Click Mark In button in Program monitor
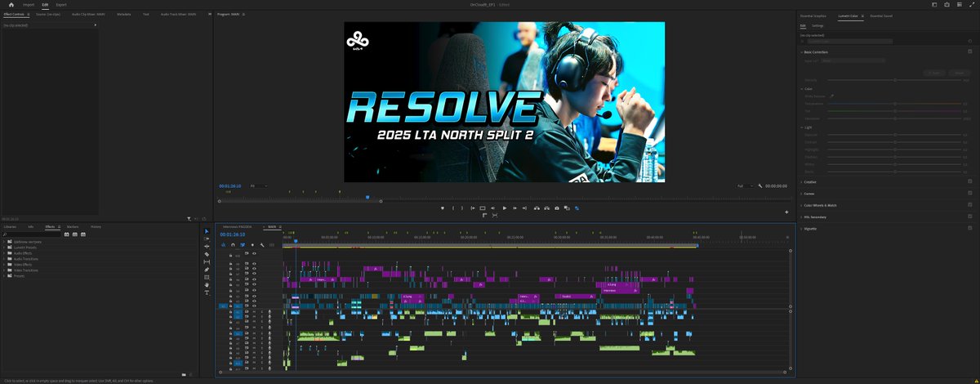 click(x=453, y=208)
